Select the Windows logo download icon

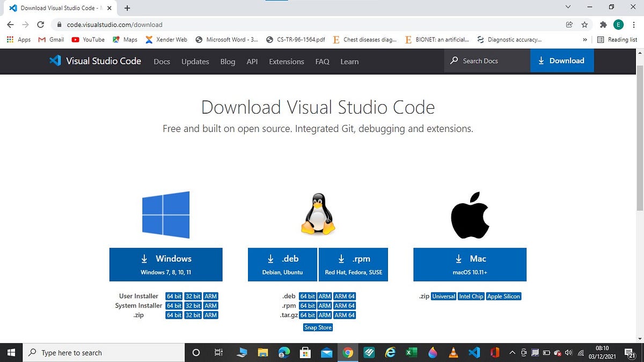click(x=165, y=214)
